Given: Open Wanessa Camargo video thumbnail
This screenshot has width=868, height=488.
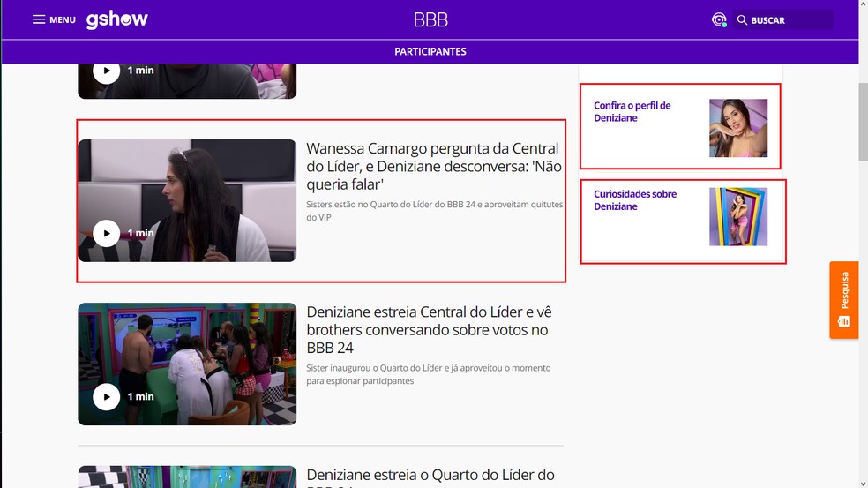Looking at the screenshot, I should pyautogui.click(x=187, y=200).
